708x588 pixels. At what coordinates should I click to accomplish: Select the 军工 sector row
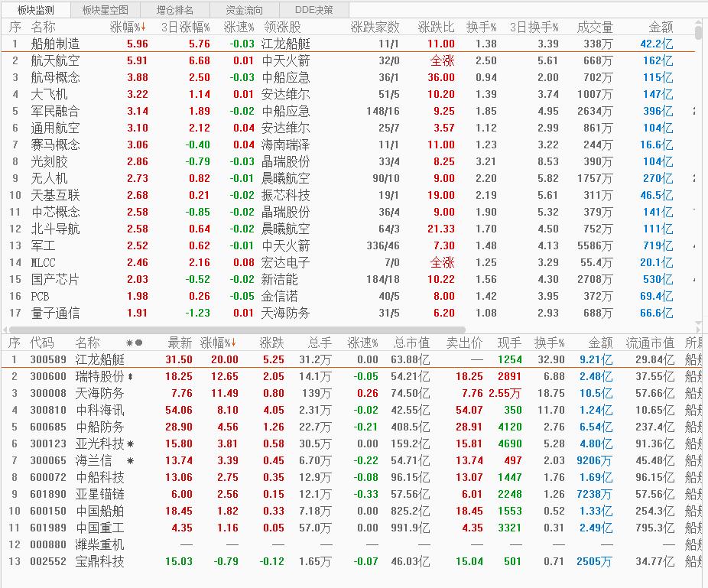coord(348,245)
